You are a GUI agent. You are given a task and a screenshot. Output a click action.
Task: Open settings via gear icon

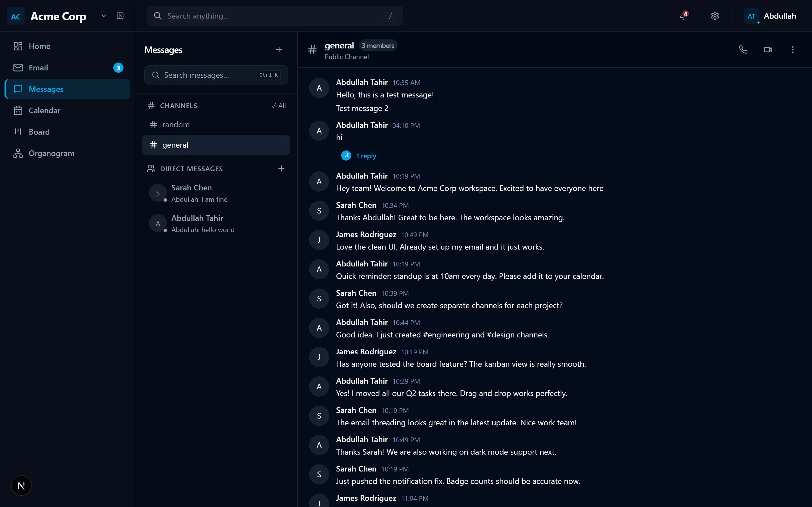715,16
